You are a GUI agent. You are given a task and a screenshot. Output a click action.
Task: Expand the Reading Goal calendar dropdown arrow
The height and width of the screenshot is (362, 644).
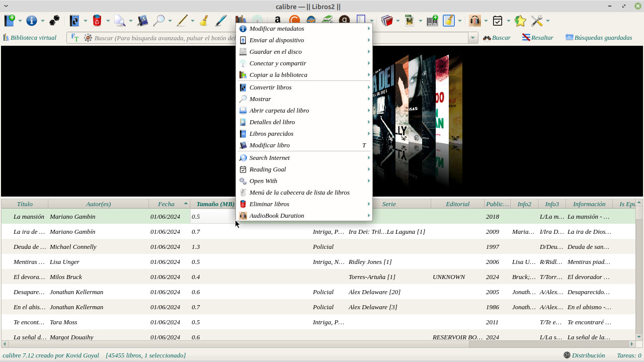509,21
